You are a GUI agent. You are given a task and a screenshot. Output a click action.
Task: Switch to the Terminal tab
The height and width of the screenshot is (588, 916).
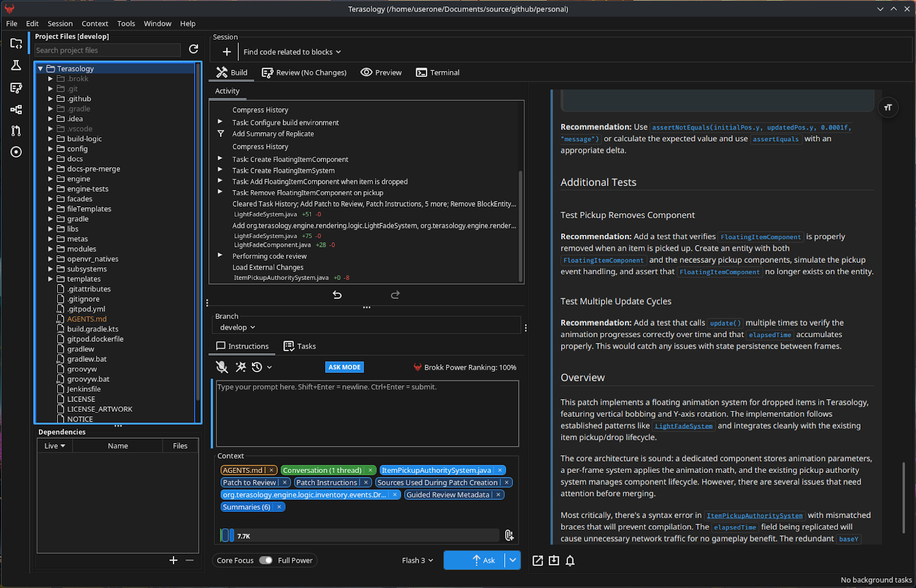coord(438,73)
